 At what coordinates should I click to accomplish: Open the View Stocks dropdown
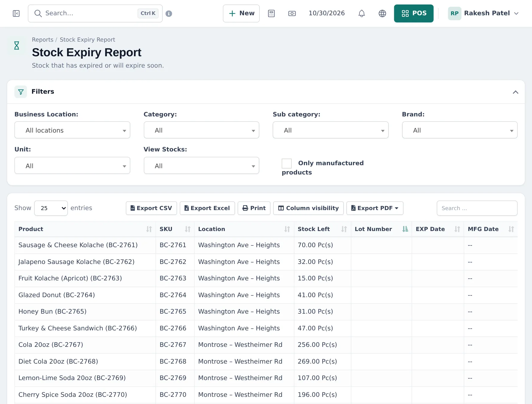tap(201, 165)
